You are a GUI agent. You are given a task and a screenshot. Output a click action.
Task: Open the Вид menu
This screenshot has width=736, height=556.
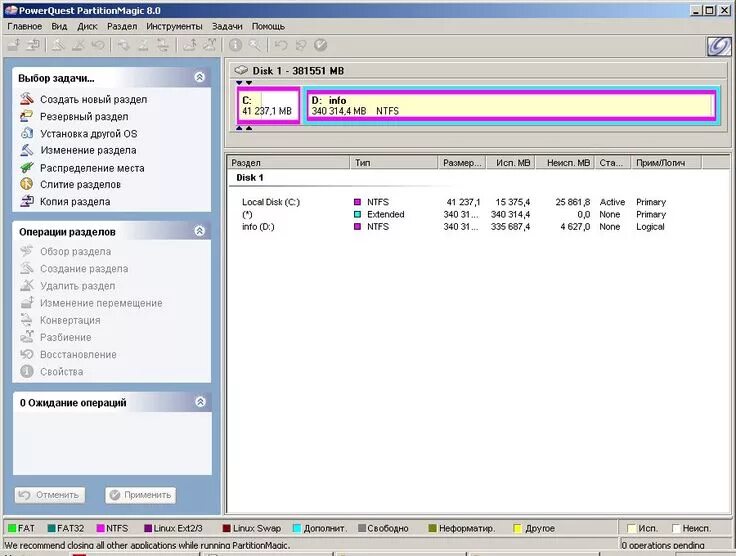click(59, 26)
